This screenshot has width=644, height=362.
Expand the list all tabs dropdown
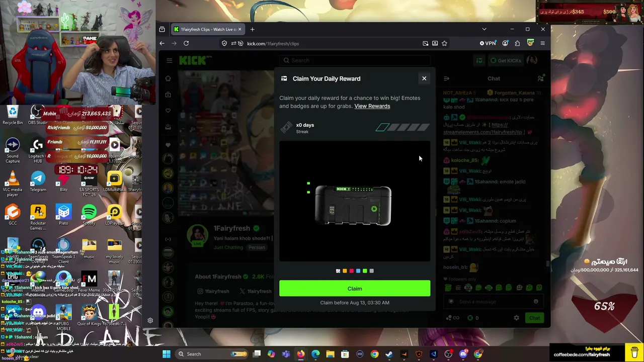[x=484, y=29]
